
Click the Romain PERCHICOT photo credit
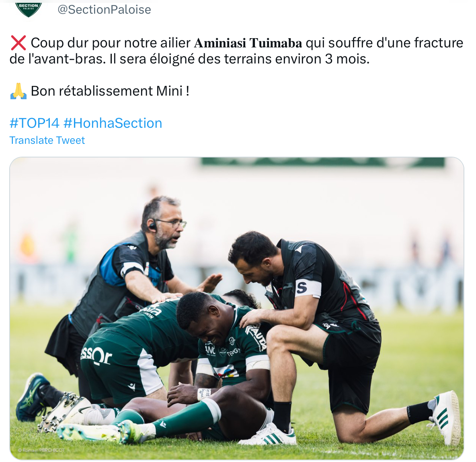coord(41,450)
